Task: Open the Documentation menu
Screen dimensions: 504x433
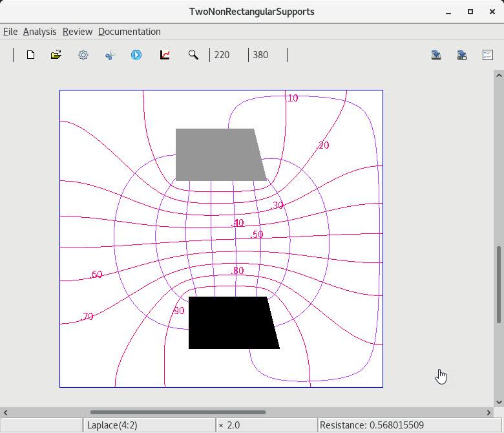Action: 129,32
